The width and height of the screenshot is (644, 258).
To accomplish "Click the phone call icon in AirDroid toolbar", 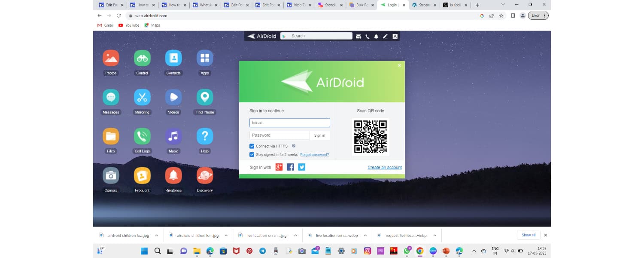I will point(368,37).
